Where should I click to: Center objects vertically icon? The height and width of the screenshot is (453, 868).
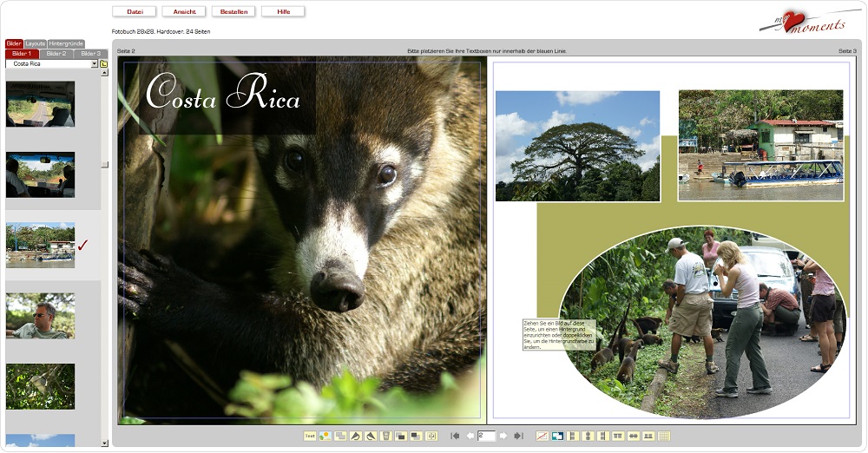click(x=634, y=437)
